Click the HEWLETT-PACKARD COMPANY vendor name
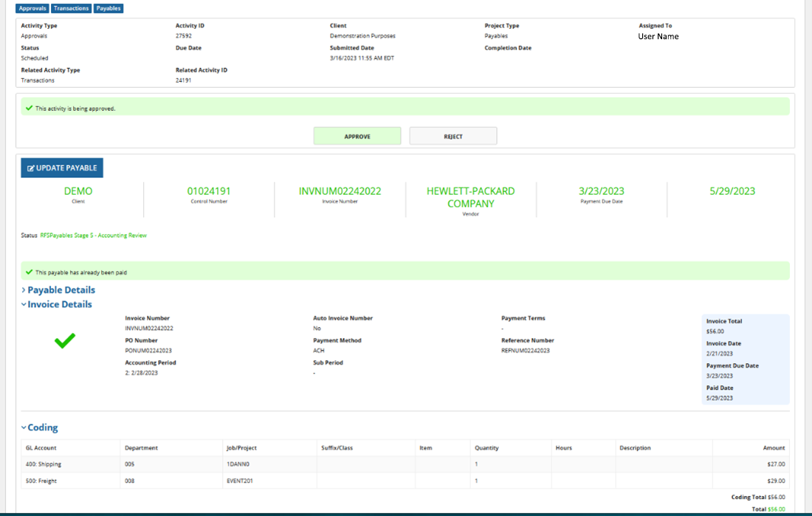This screenshot has width=812, height=516. [x=470, y=197]
